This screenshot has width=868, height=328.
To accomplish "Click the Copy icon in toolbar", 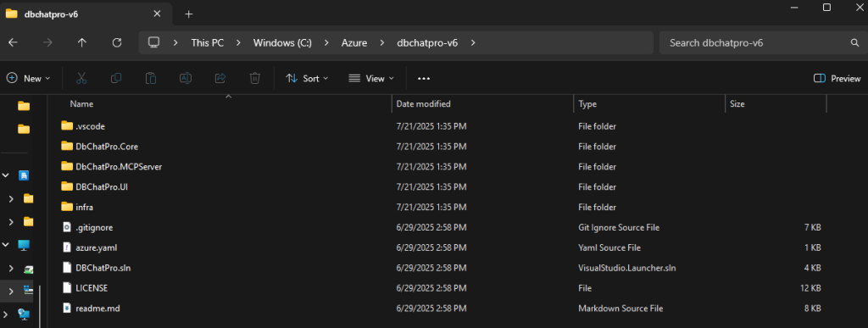I will (x=115, y=79).
